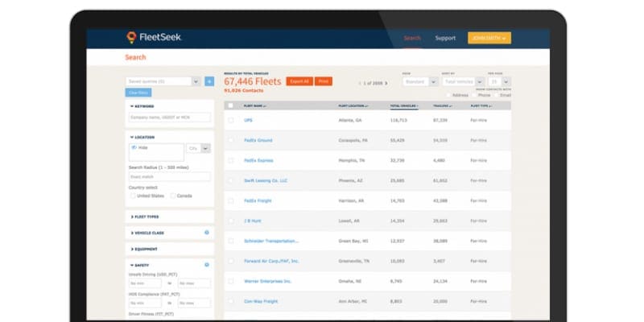Check the FedEx Freight row checkbox
This screenshot has height=322, width=644.
tap(230, 200)
